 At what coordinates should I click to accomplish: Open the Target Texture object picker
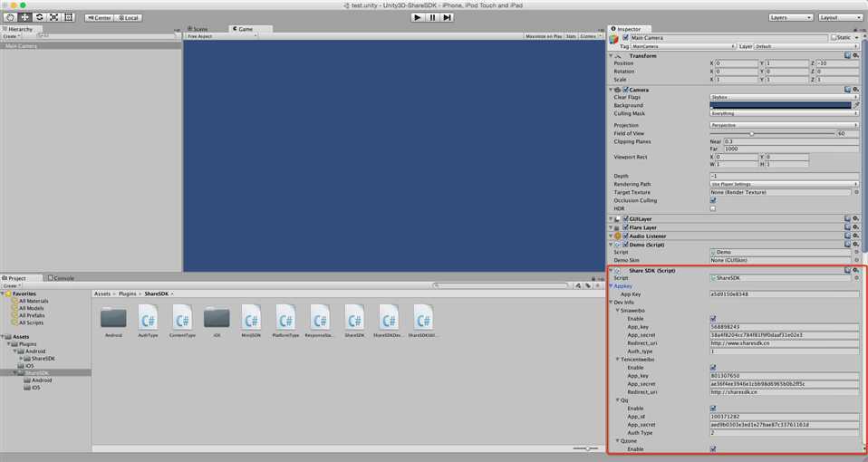(856, 193)
